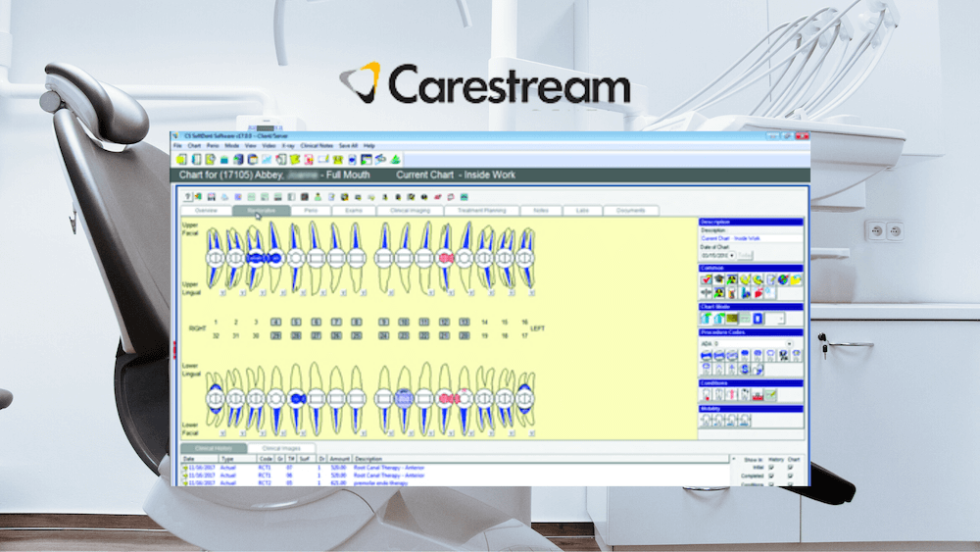Click the Description field in right panel
This screenshot has height=552, width=980.
point(751,239)
